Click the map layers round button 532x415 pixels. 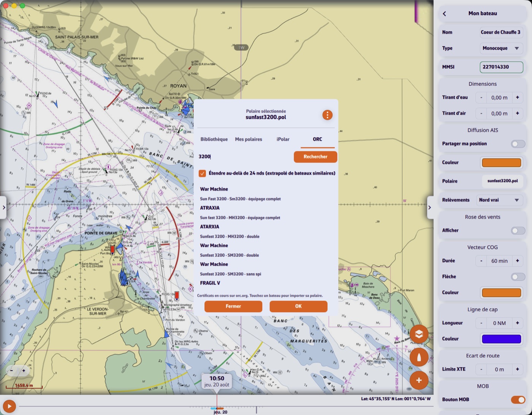419,334
